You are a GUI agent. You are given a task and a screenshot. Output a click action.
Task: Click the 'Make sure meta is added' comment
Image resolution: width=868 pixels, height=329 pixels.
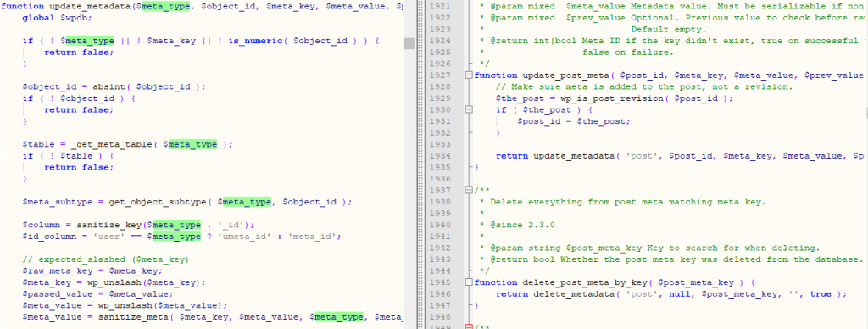[645, 87]
